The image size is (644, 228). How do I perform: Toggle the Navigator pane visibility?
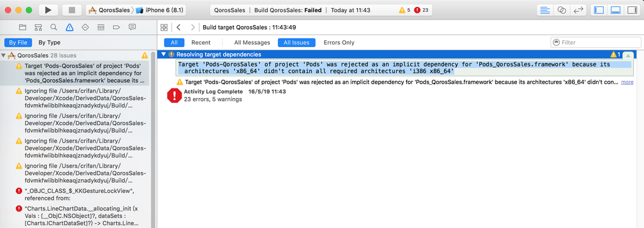coord(599,10)
